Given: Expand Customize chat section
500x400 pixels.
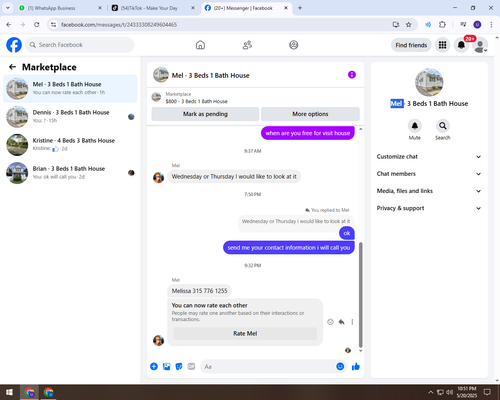Looking at the screenshot, I should pos(429,157).
